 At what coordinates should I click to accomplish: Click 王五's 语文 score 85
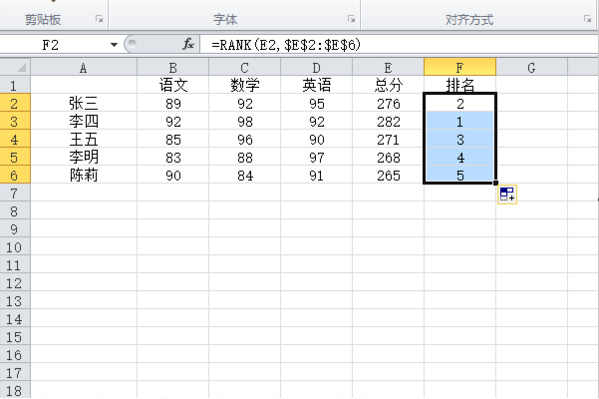click(173, 139)
